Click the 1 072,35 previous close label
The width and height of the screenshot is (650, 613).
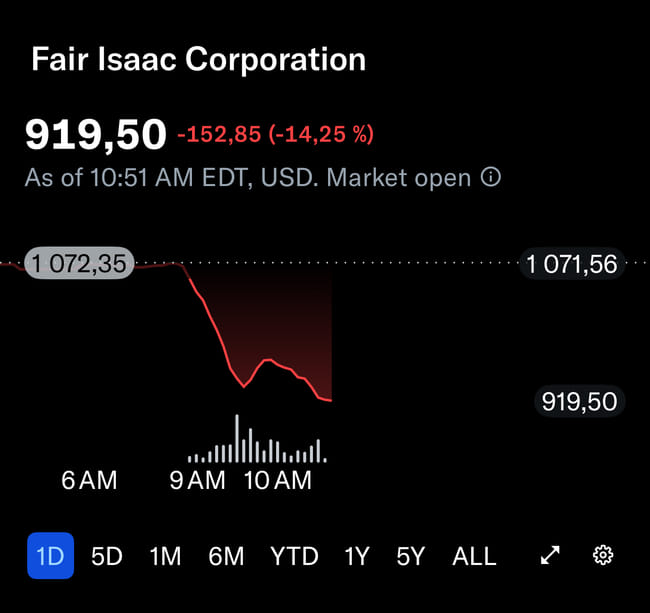(x=78, y=264)
